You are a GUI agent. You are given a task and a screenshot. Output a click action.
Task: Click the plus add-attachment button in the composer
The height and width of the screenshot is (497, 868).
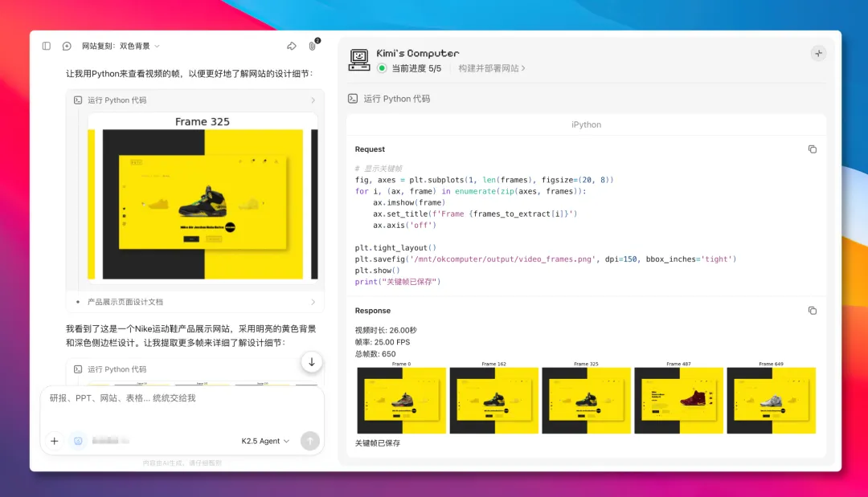click(55, 441)
